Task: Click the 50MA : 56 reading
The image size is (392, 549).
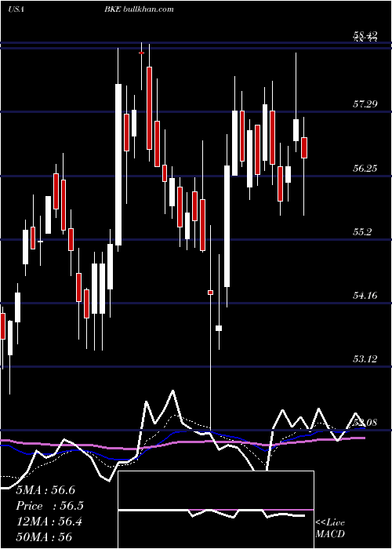Action: (44, 536)
